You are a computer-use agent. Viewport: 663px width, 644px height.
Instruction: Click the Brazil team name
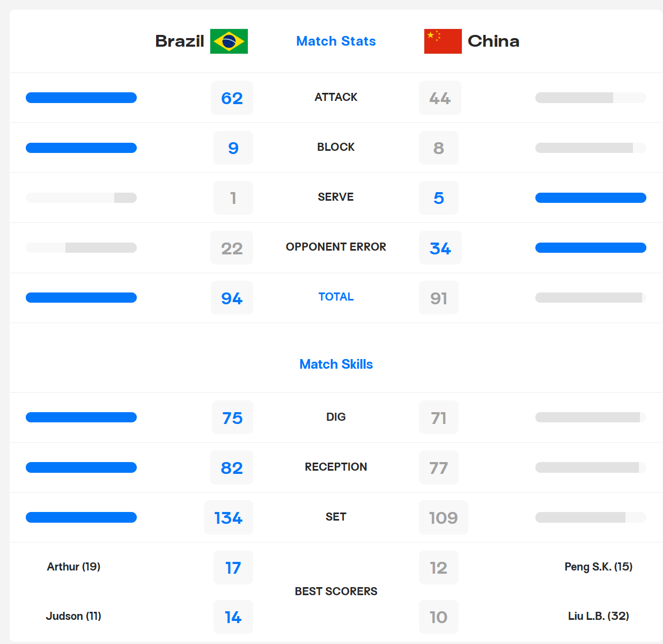click(x=180, y=41)
